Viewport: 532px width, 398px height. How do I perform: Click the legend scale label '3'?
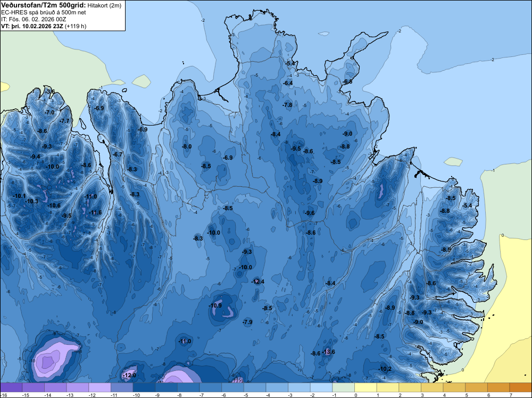(x=422, y=395)
